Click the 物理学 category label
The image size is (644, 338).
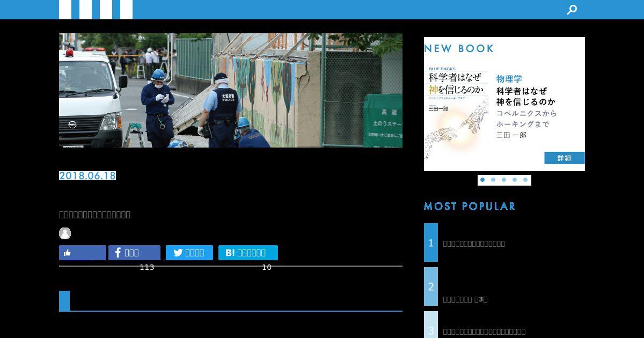pyautogui.click(x=509, y=78)
